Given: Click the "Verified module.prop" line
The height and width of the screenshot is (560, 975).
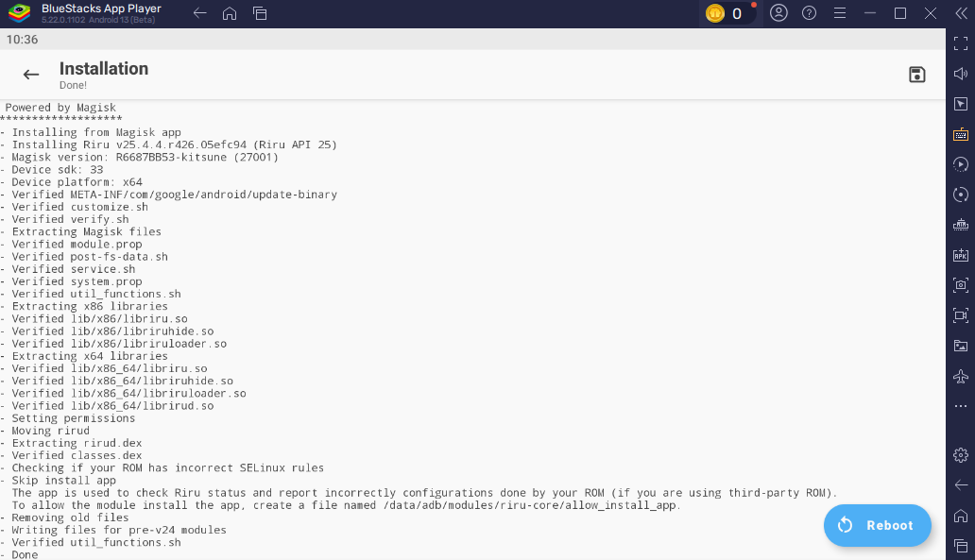Looking at the screenshot, I should pos(72,245).
